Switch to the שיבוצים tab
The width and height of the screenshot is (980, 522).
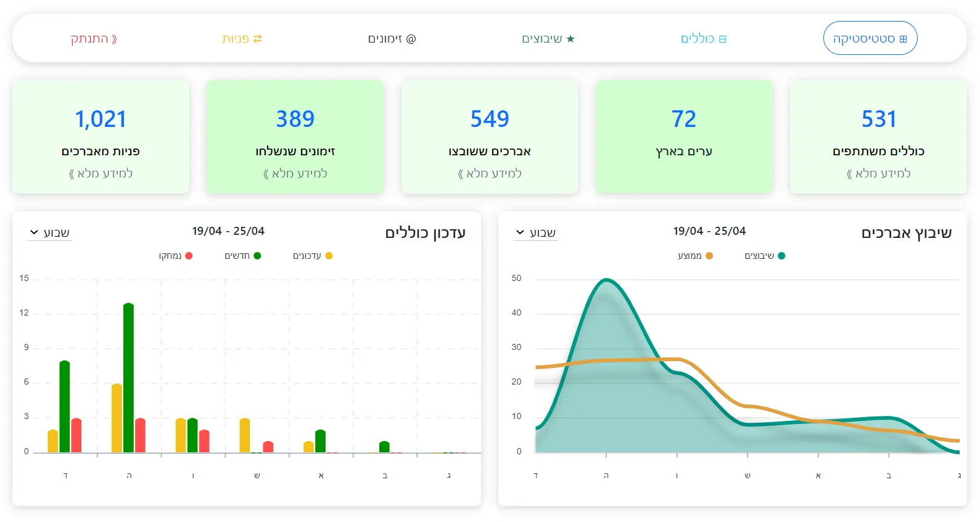548,39
